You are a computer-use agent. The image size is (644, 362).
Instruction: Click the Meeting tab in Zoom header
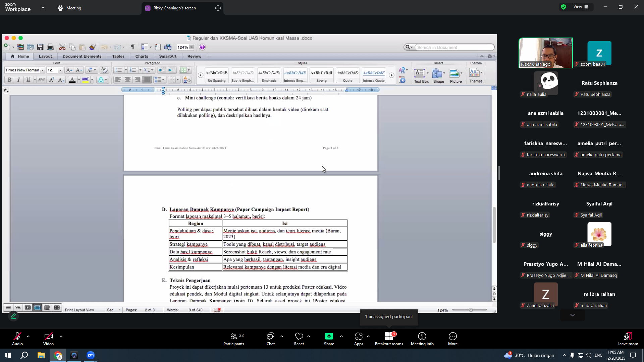click(70, 8)
